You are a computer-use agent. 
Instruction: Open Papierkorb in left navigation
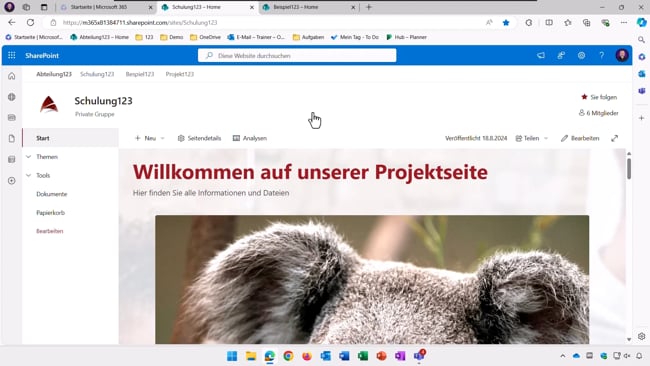51,213
